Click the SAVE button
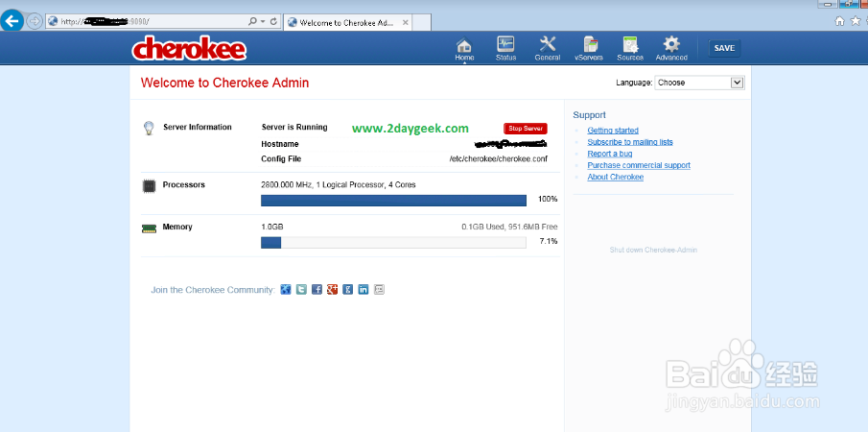Image resolution: width=868 pixels, height=432 pixels. (x=725, y=48)
